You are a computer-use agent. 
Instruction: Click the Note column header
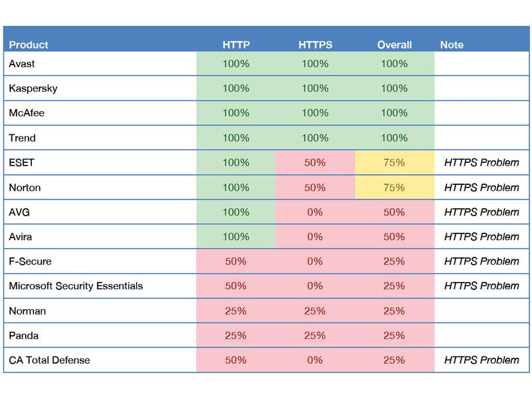tap(452, 45)
